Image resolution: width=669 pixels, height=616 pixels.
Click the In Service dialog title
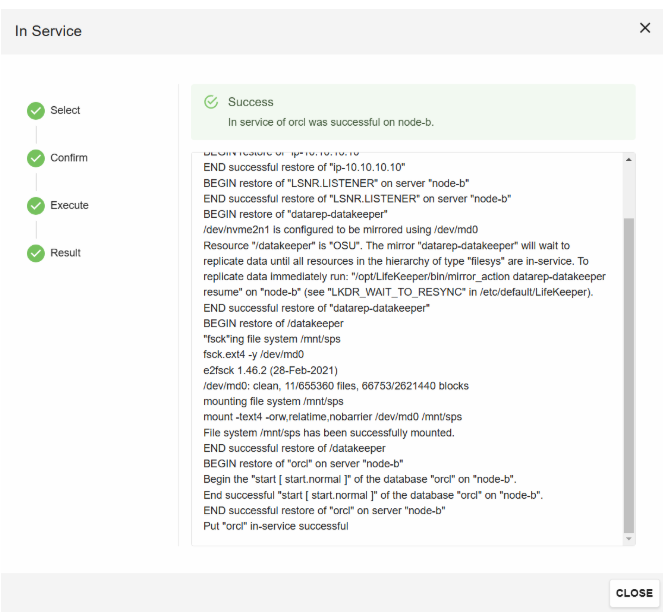[48, 31]
